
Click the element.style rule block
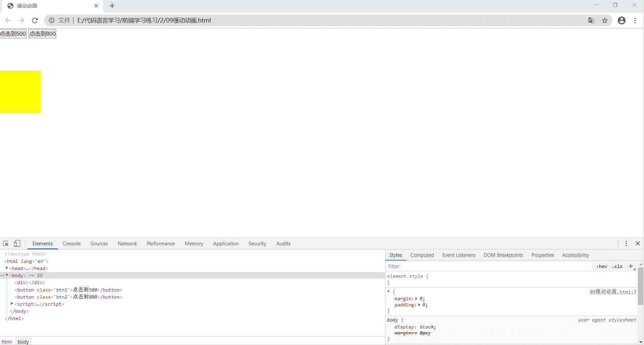(511, 279)
